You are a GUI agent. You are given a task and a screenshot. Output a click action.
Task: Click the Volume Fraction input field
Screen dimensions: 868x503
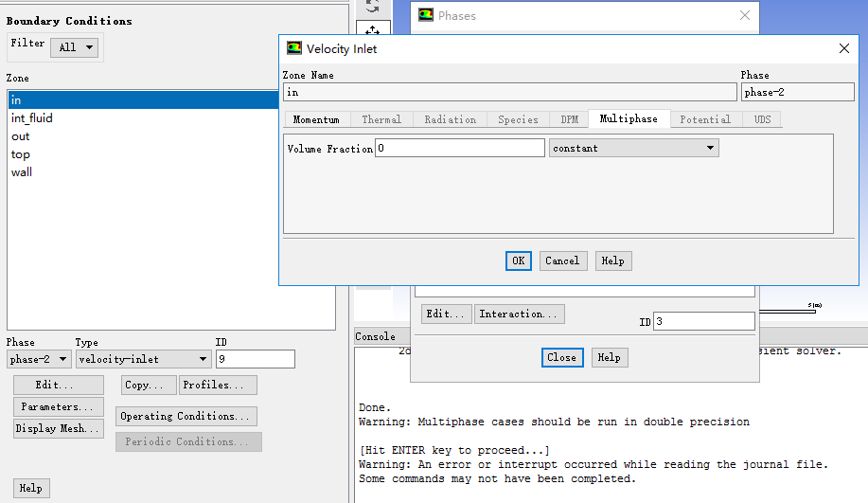[x=460, y=148]
